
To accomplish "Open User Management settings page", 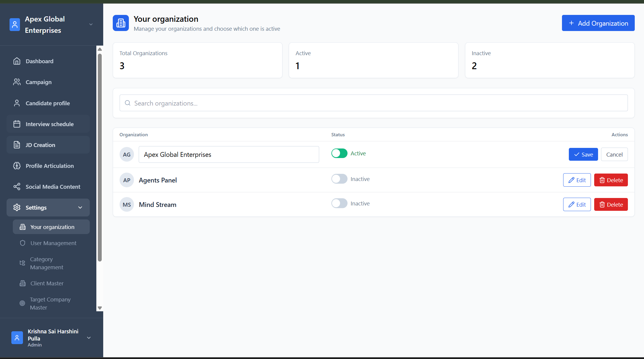I will point(53,243).
